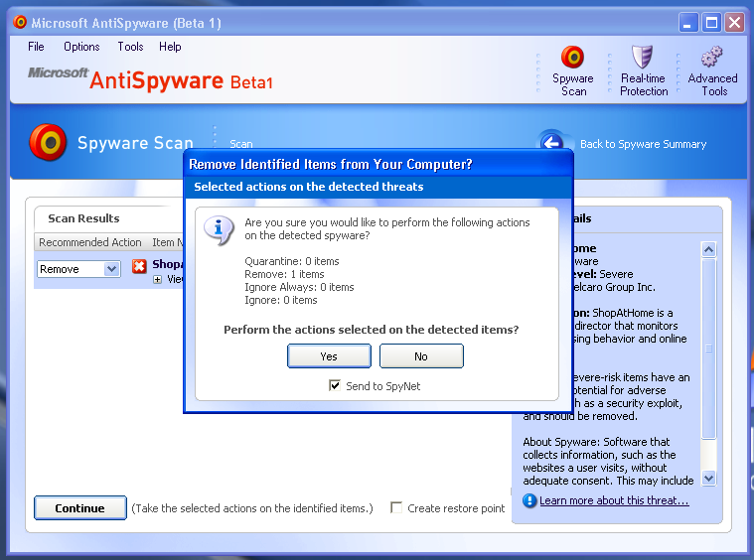Click the details panel scrollbar thumb
754x560 pixels.
pos(708,349)
